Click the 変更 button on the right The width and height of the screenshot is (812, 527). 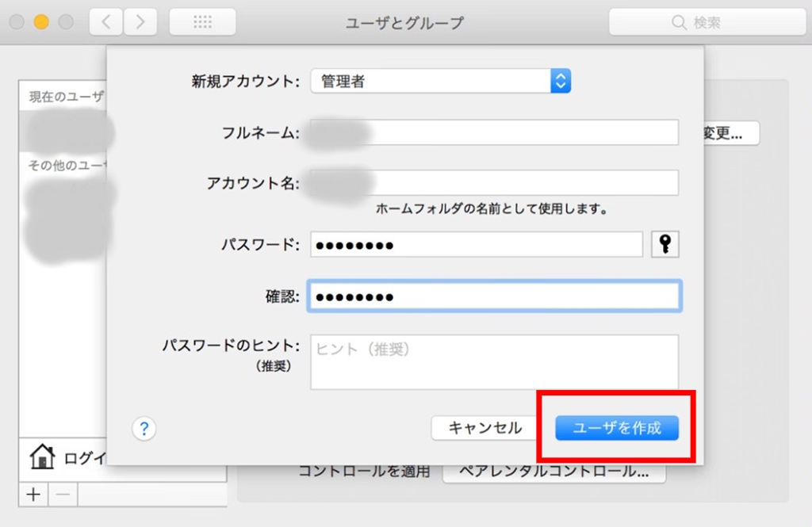click(730, 133)
